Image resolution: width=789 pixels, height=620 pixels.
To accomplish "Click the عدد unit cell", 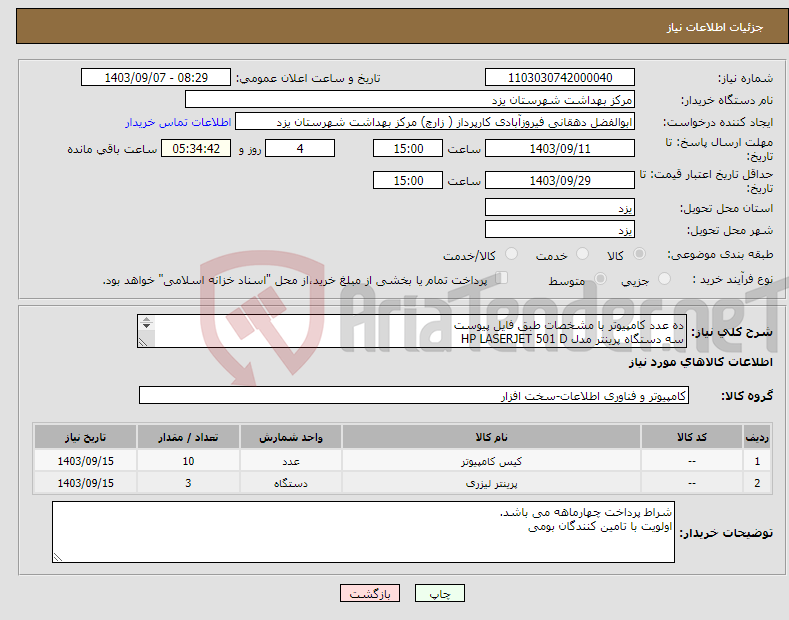I will 291,461.
